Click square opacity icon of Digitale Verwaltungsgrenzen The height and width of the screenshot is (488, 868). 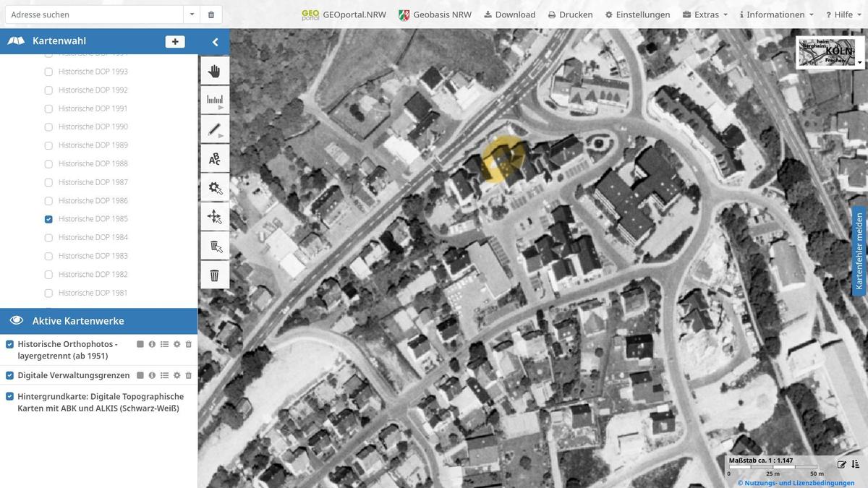coord(140,375)
